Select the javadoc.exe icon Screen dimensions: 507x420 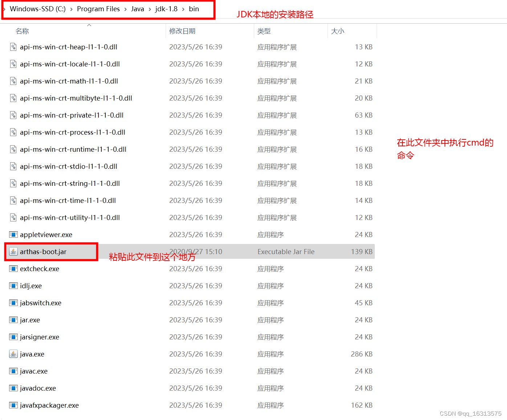13,388
